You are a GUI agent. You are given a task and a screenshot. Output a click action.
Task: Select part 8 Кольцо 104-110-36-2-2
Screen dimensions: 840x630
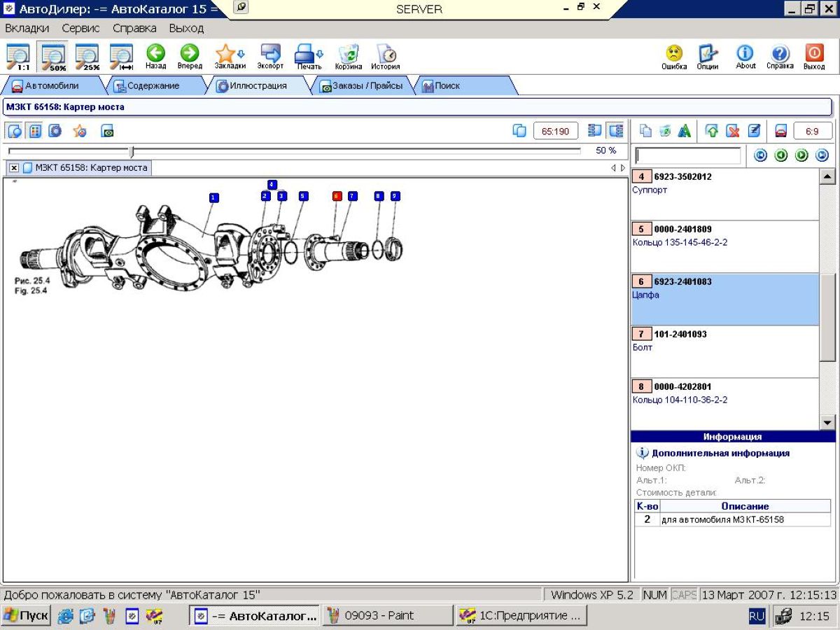coord(724,404)
